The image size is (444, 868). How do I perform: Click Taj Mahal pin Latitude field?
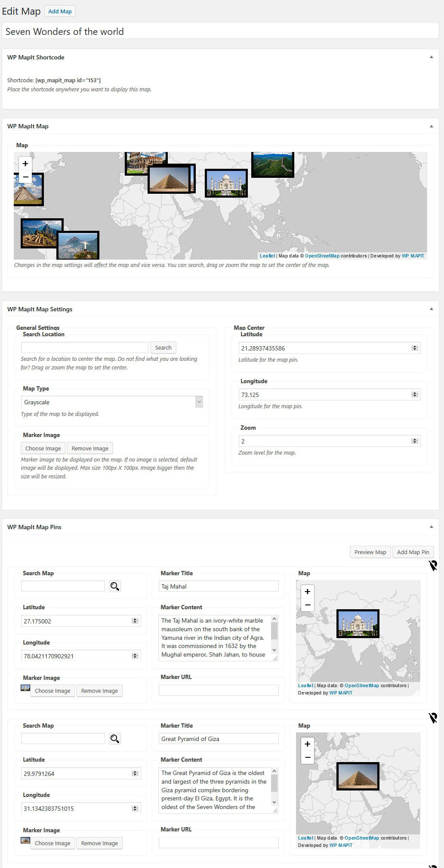point(81,621)
